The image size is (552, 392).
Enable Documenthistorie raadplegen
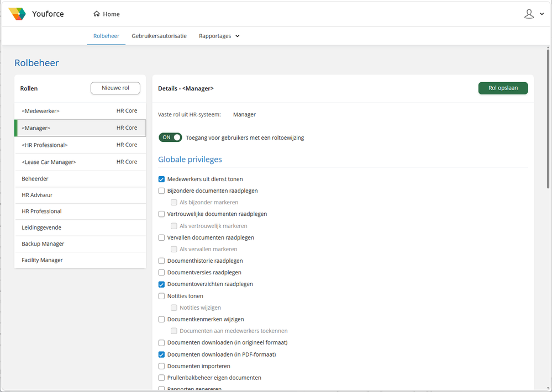point(161,261)
